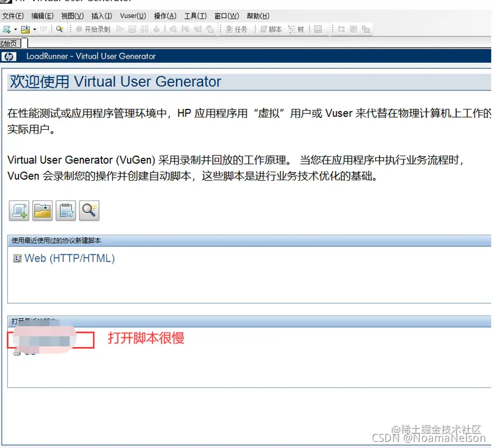
Task: Click the step-back magnifier toolbar icon
Action: (186, 30)
